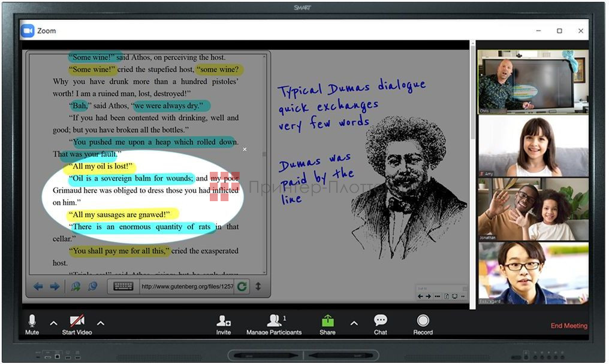Expand audio options arrow beside Mute
This screenshot has width=609, height=364.
[x=53, y=323]
